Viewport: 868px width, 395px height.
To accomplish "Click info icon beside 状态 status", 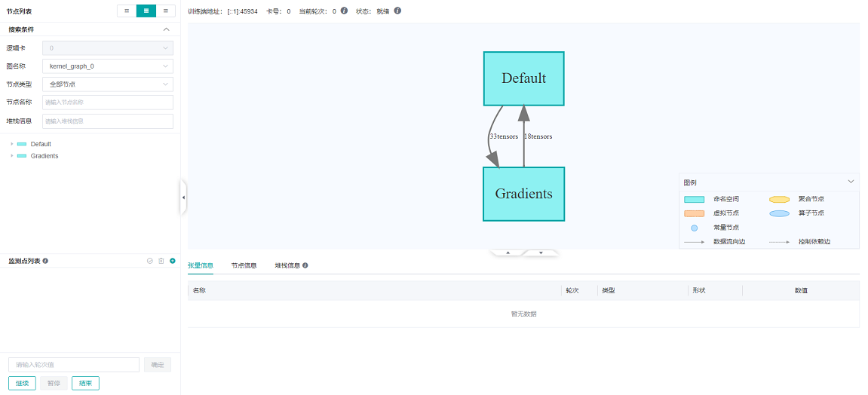I will 397,11.
